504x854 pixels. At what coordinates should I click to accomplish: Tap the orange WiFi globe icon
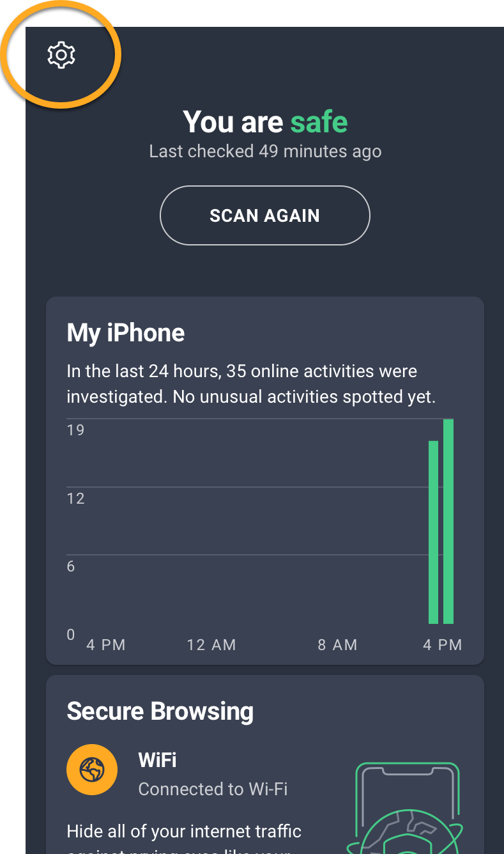click(92, 771)
